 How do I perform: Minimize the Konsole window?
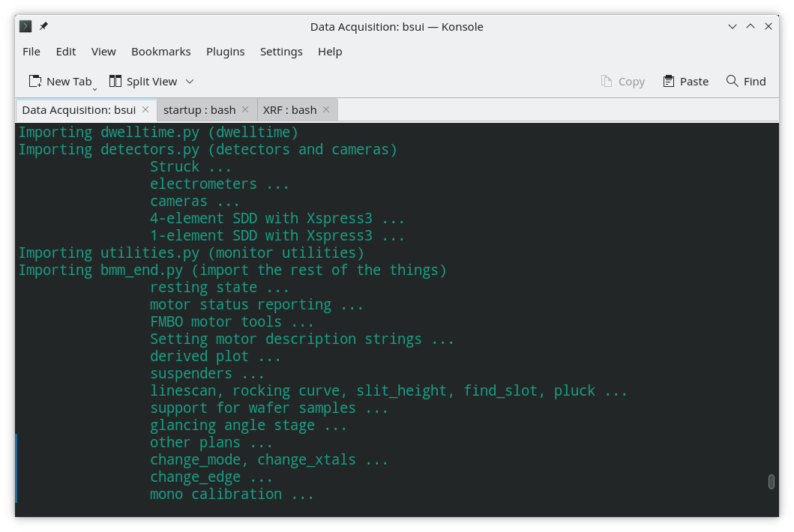[x=733, y=26]
